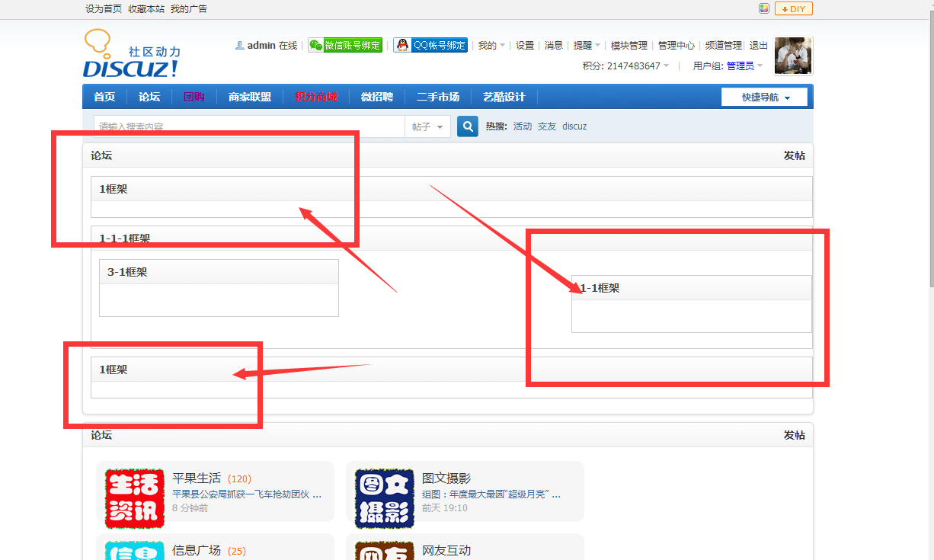Image resolution: width=934 pixels, height=560 pixels.
Task: Open the user avatar photo
Action: pos(793,56)
